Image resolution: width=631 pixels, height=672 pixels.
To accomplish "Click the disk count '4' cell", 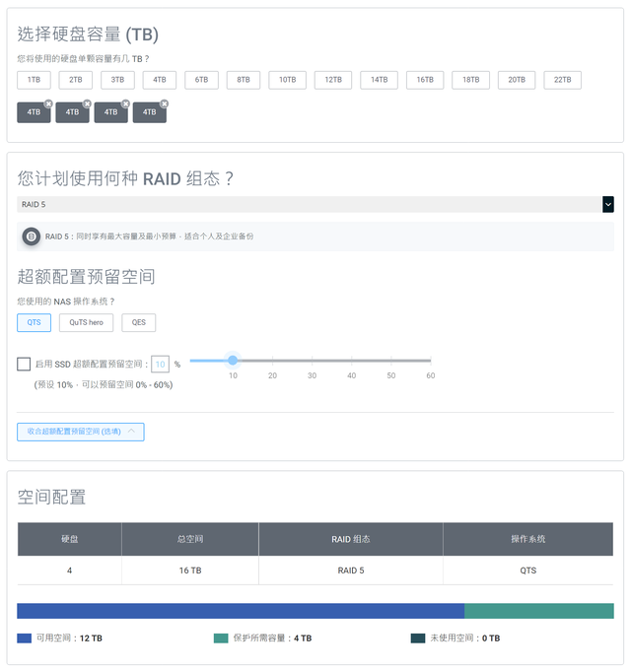I will [x=69, y=571].
